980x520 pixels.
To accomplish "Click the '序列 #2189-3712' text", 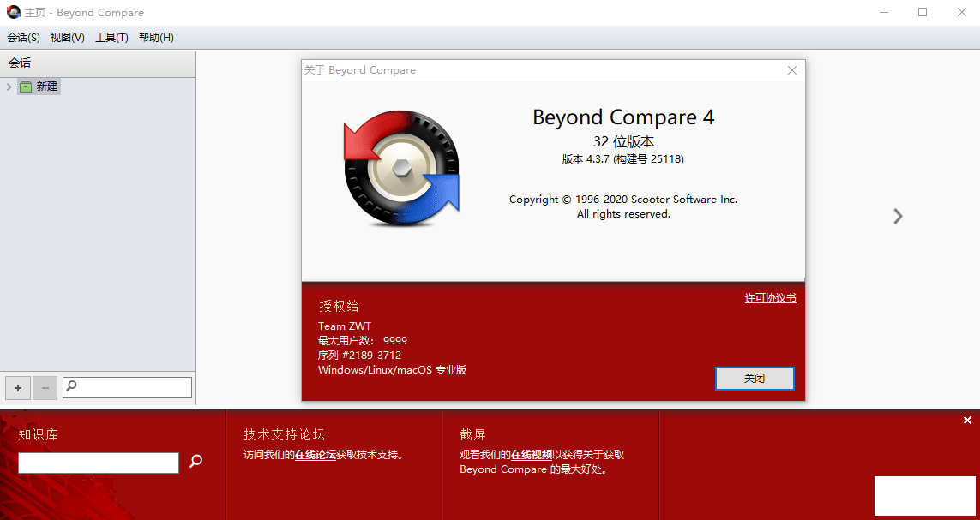I will (x=359, y=356).
